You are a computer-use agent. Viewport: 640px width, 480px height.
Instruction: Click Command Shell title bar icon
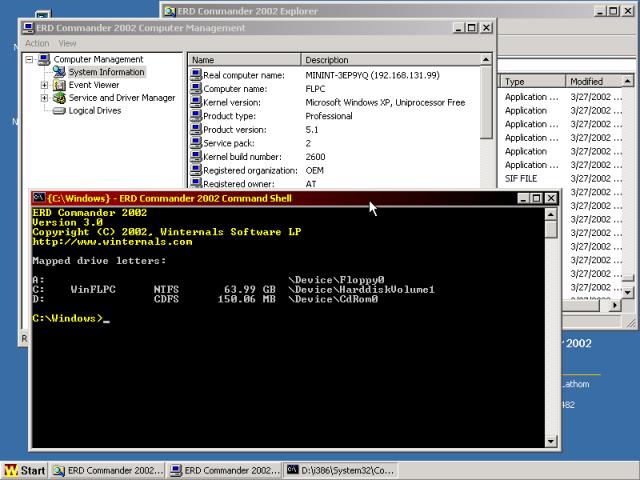point(39,198)
